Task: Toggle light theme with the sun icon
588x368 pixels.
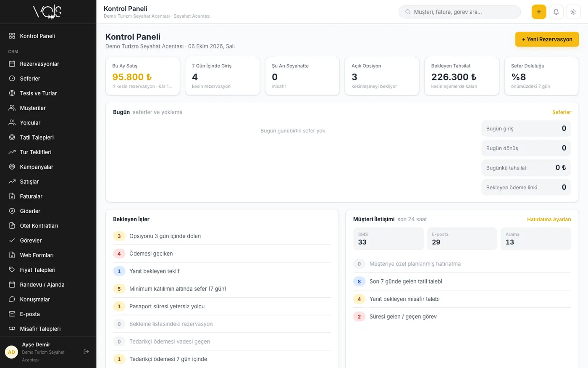Action: pos(573,12)
